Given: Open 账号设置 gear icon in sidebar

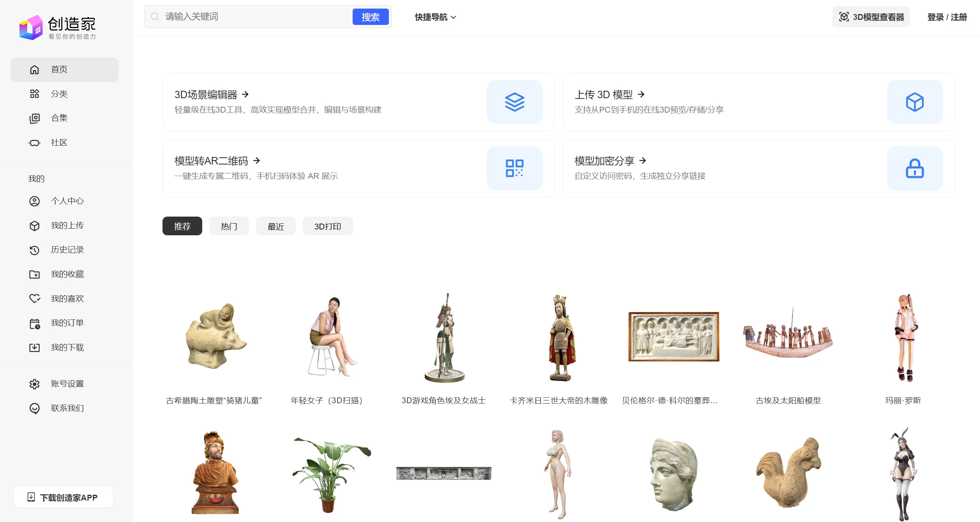Looking at the screenshot, I should coord(35,384).
